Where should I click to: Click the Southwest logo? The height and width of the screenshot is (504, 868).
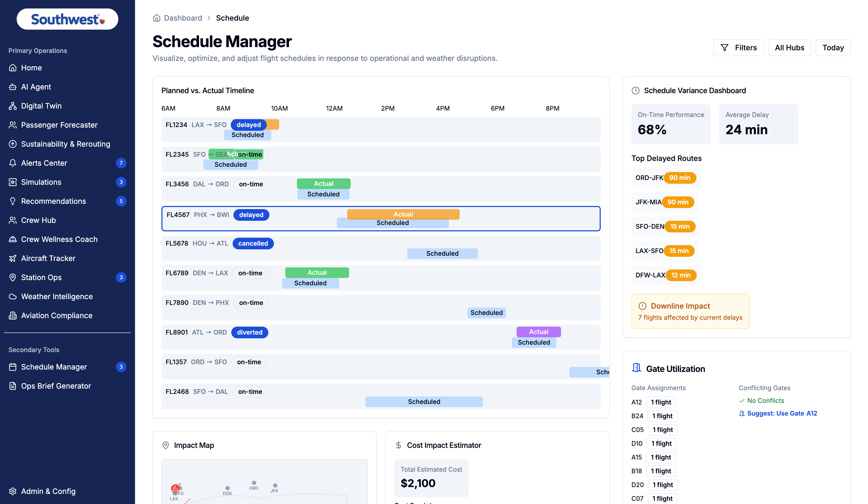(x=67, y=19)
